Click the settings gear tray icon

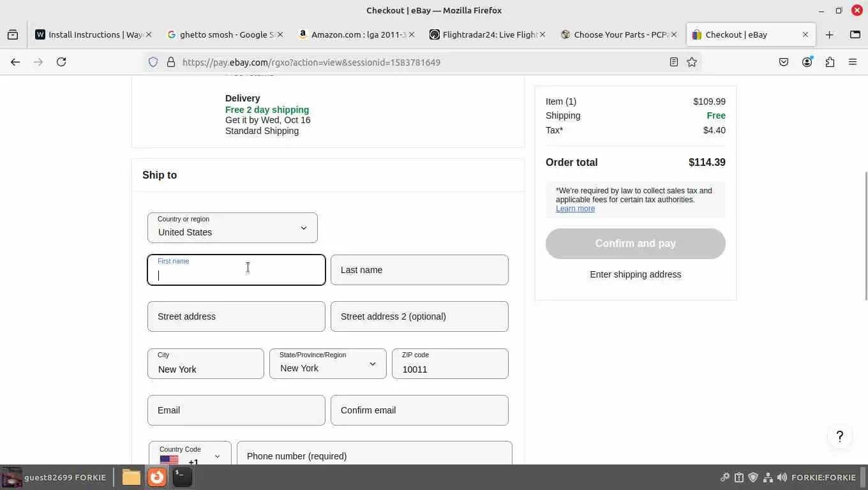click(725, 477)
